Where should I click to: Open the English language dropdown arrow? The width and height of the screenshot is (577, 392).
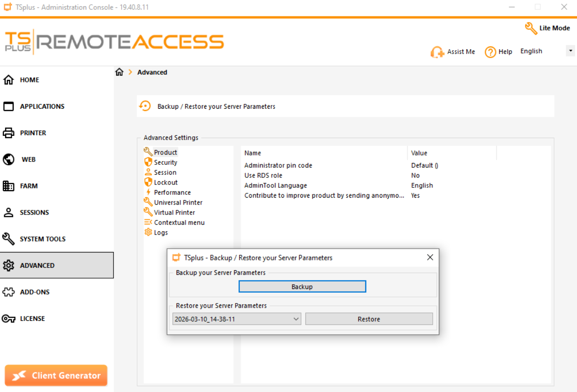pyautogui.click(x=570, y=51)
